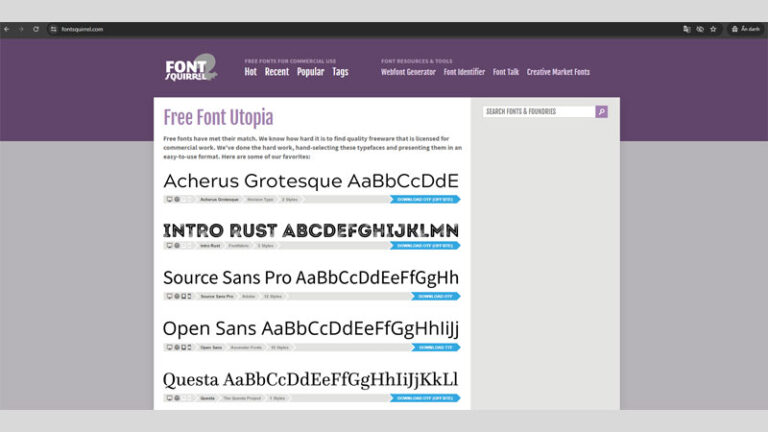Open the Recent fonts menu
The width and height of the screenshot is (768, 432).
coord(277,72)
